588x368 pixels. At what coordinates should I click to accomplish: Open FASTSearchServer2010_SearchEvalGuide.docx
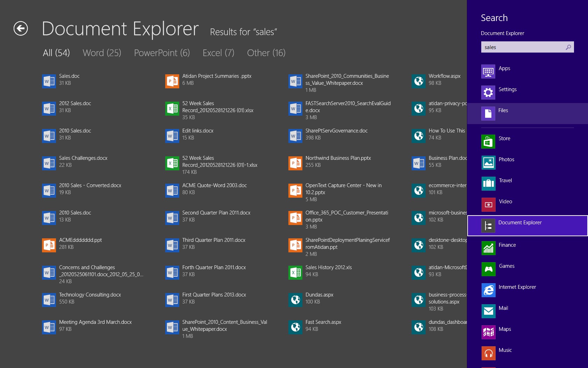click(x=339, y=110)
